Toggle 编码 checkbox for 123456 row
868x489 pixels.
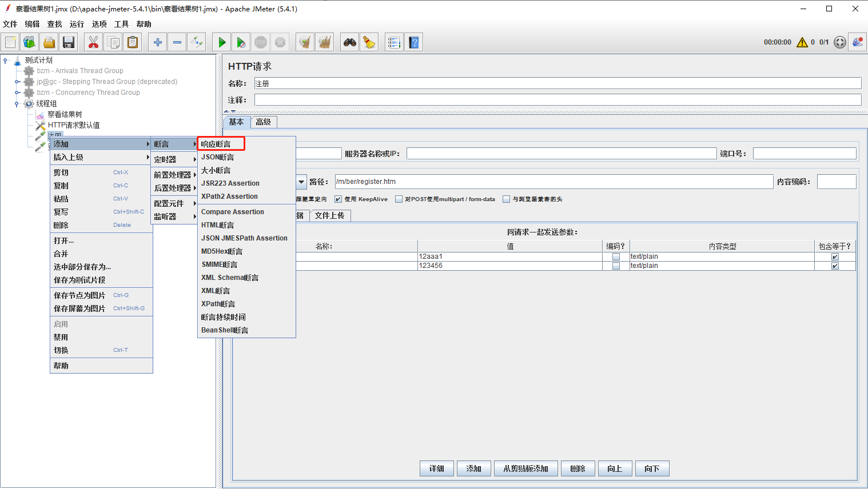[616, 266]
